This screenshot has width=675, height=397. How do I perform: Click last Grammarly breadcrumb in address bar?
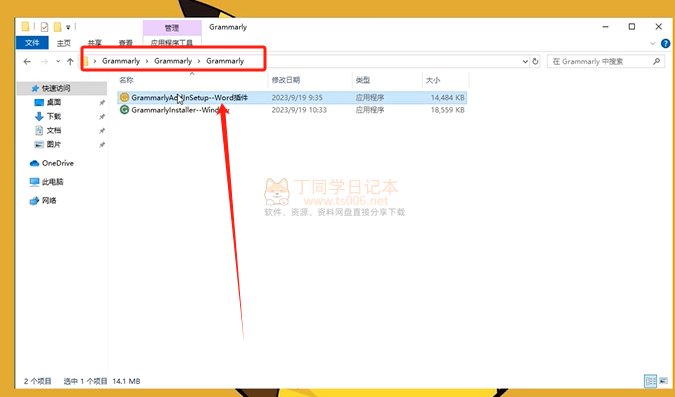click(x=225, y=61)
